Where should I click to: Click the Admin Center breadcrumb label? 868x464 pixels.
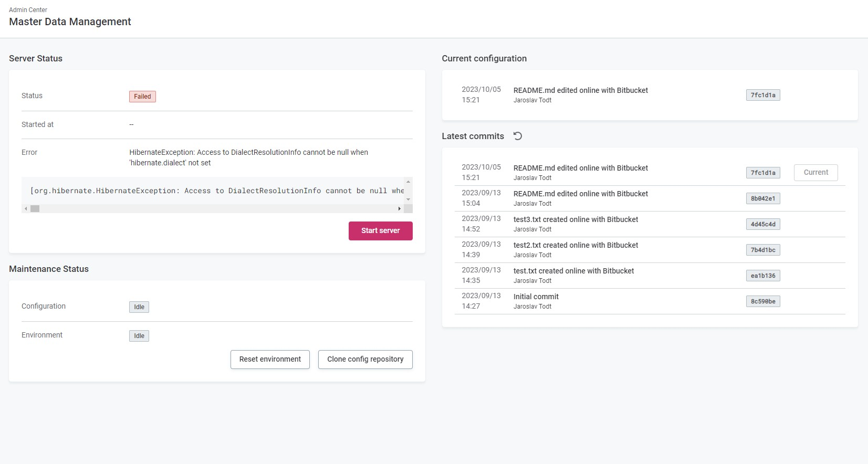tap(27, 9)
